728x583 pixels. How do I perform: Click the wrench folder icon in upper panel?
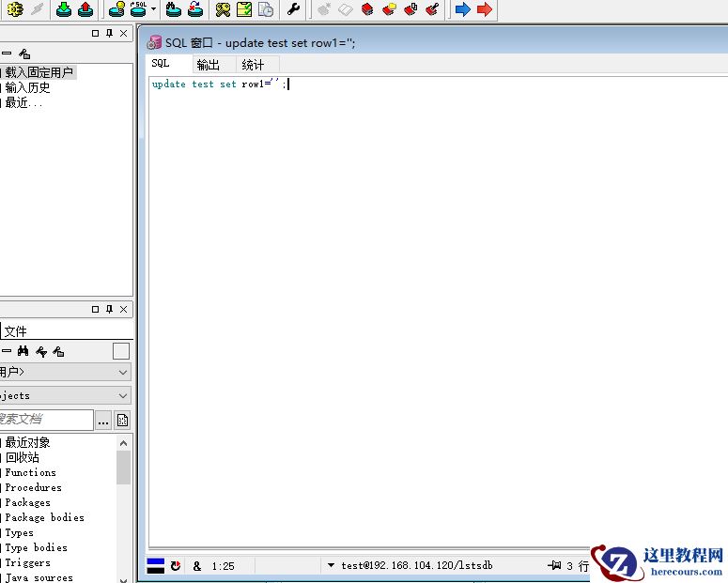24,54
